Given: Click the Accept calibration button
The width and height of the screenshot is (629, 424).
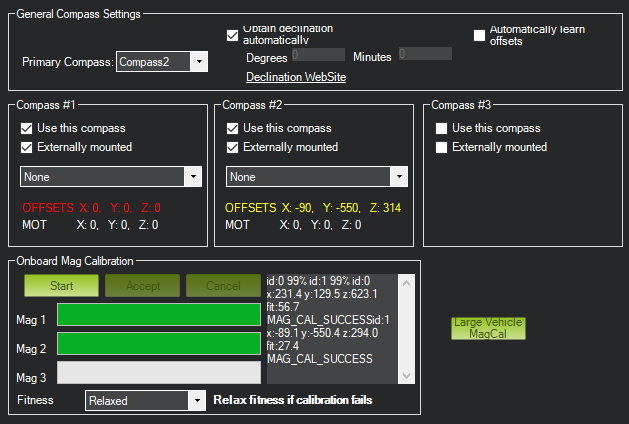Looking at the screenshot, I should [x=142, y=286].
